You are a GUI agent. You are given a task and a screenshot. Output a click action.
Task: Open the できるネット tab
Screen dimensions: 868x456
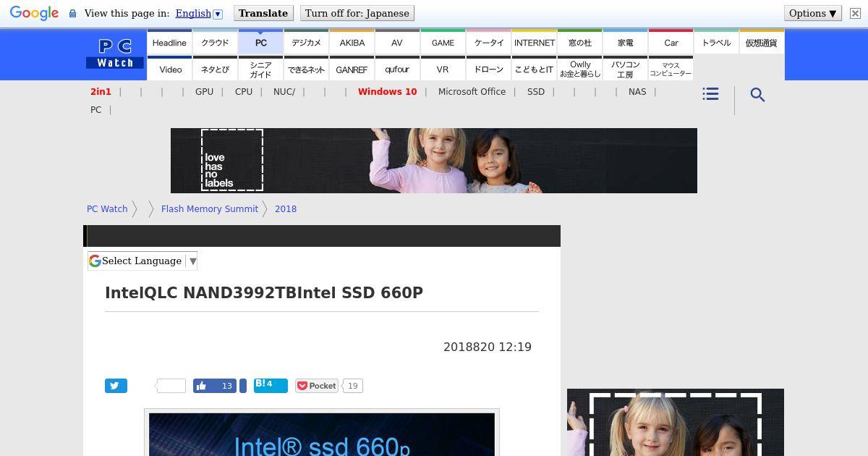pyautogui.click(x=307, y=69)
